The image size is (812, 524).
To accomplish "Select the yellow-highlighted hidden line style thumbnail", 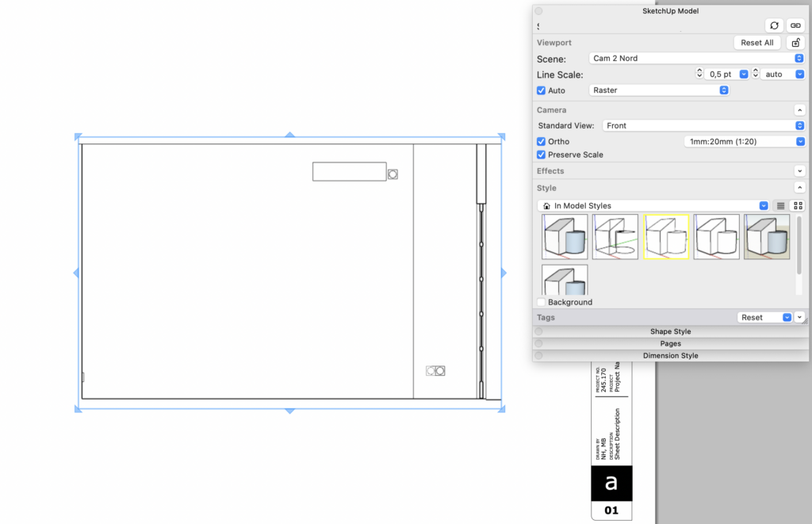I will pyautogui.click(x=666, y=236).
